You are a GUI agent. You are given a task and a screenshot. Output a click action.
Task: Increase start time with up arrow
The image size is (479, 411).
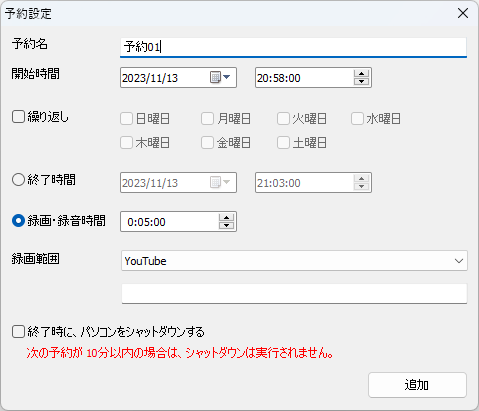click(x=361, y=74)
